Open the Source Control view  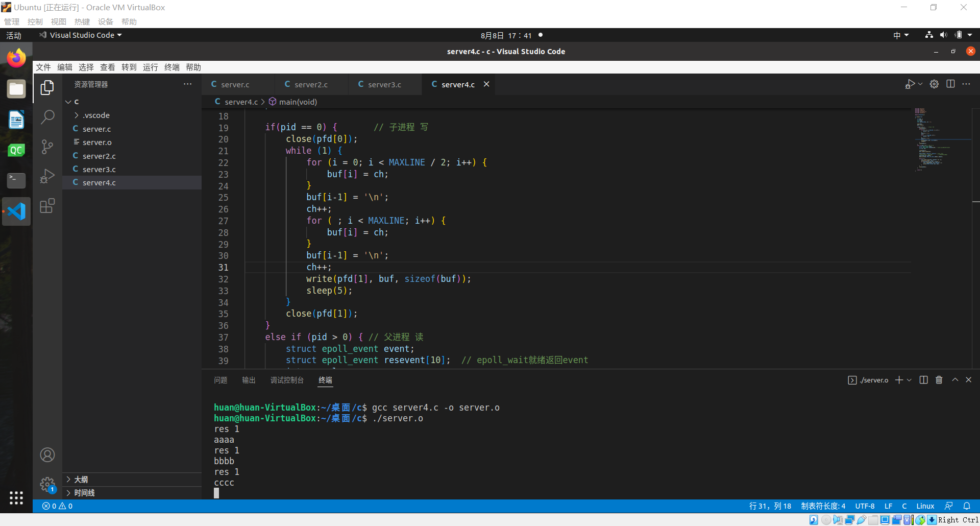click(x=47, y=147)
